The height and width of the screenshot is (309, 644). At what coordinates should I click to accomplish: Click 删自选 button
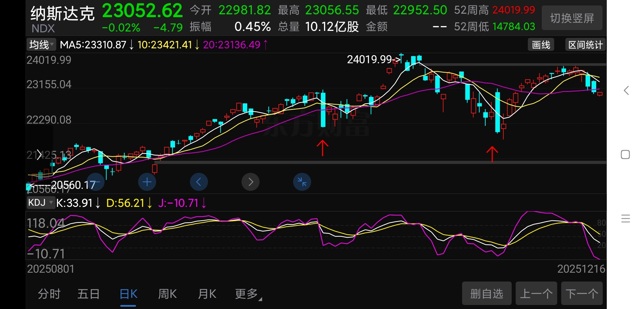tap(486, 294)
